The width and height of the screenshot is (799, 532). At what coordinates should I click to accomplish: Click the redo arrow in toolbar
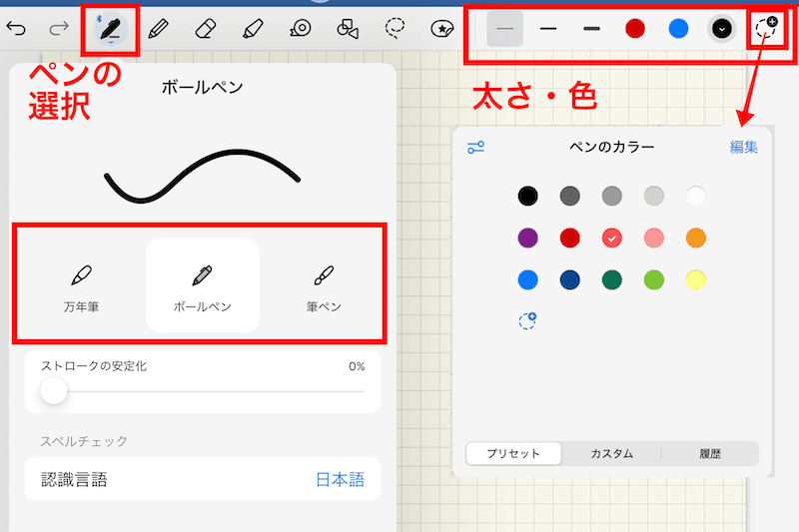[60, 29]
